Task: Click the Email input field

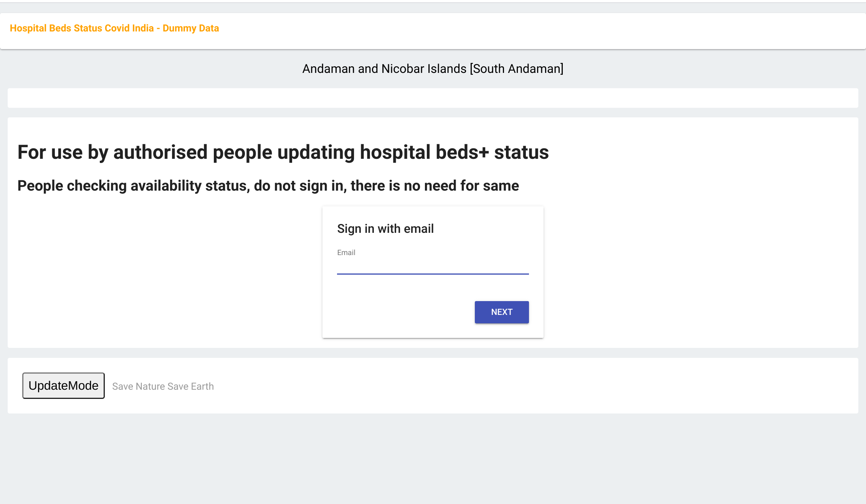Action: (433, 265)
